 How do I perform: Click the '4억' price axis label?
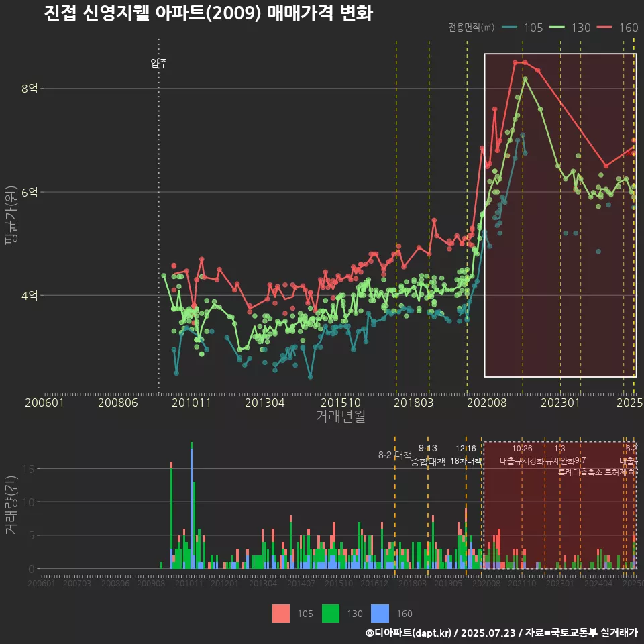[x=30, y=295]
